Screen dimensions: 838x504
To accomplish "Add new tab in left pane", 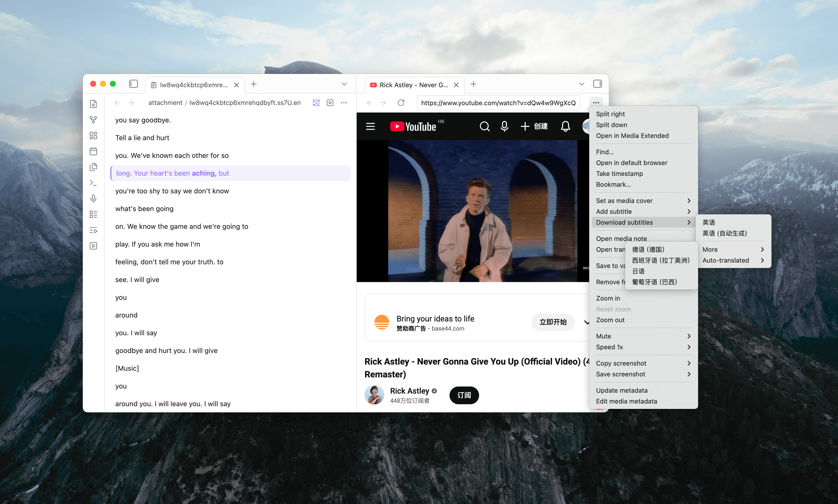I will [x=254, y=84].
